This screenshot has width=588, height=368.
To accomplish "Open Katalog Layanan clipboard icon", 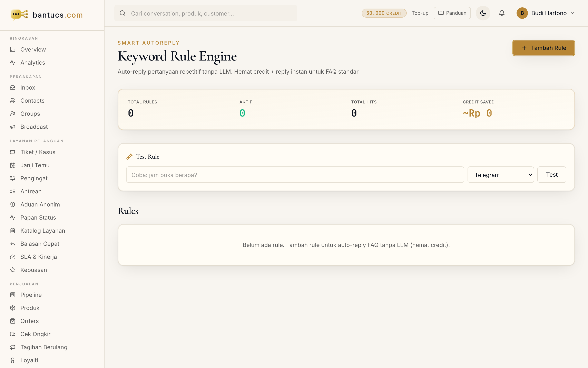I will coord(13,231).
